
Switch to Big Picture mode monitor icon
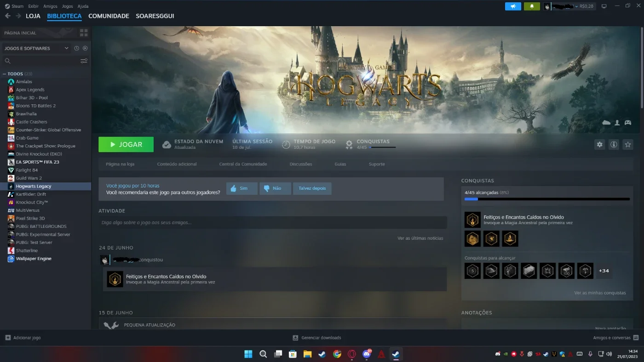click(604, 6)
